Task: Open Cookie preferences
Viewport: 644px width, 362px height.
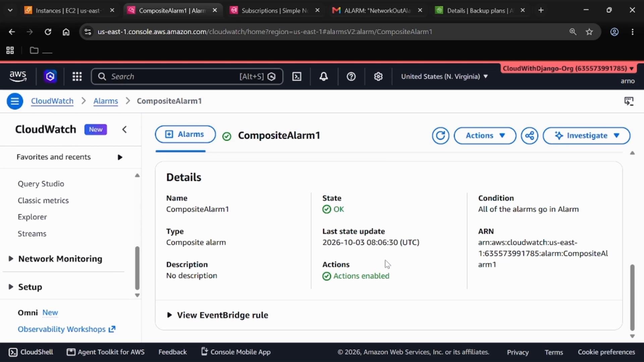Action: click(x=606, y=352)
